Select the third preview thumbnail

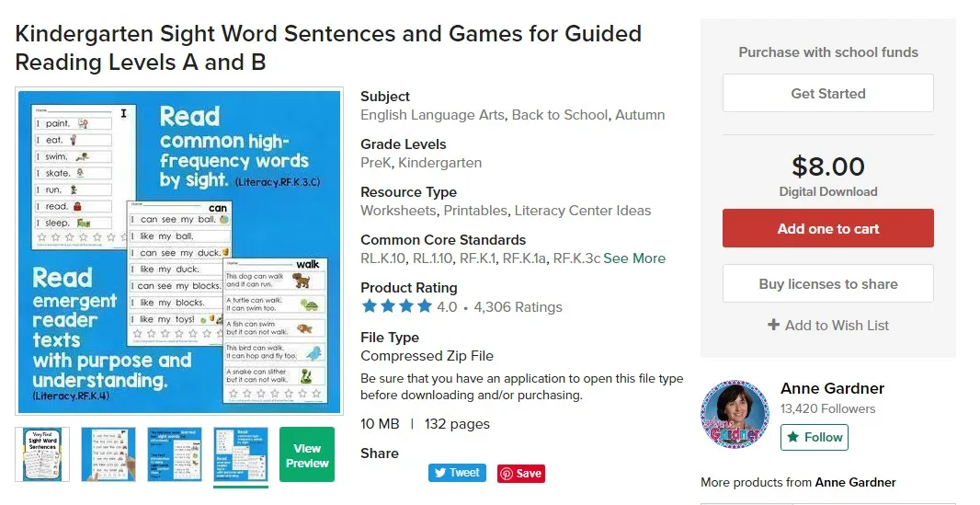pos(175,454)
